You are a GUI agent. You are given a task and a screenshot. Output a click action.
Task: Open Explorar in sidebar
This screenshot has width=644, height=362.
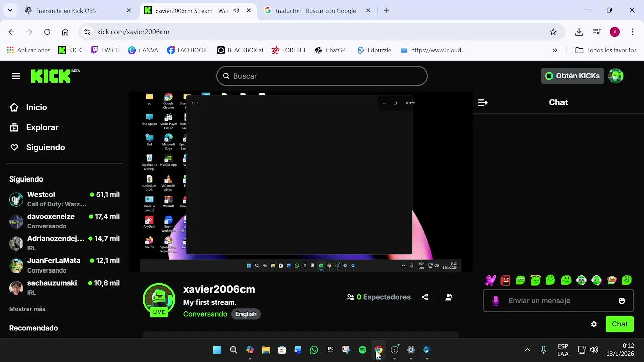click(34, 127)
